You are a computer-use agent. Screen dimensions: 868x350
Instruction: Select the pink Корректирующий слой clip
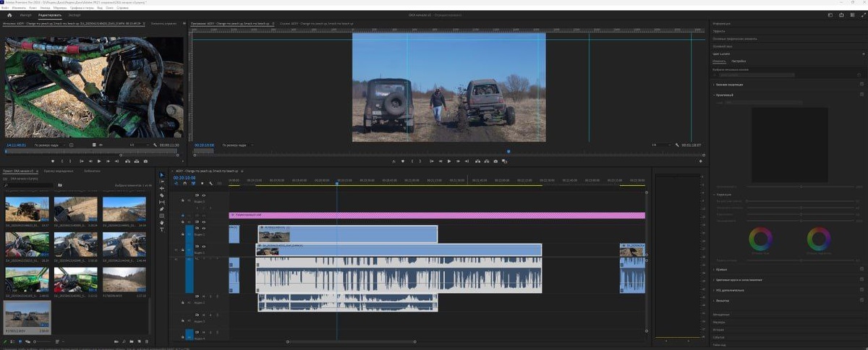coord(437,215)
